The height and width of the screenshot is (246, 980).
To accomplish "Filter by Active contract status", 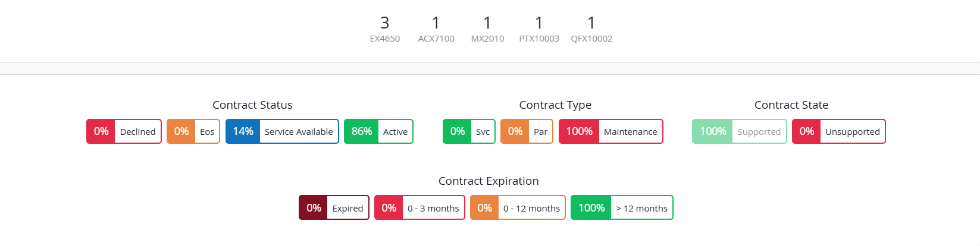I will click(x=378, y=131).
